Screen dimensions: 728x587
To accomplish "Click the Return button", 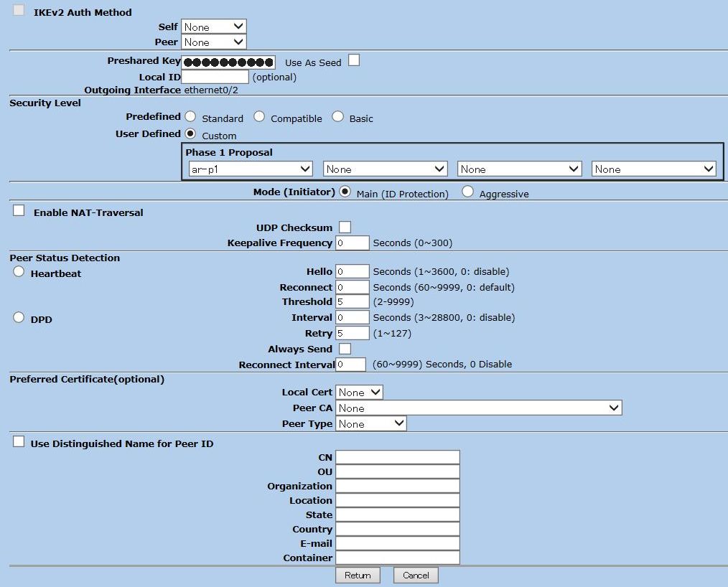I will (x=358, y=576).
